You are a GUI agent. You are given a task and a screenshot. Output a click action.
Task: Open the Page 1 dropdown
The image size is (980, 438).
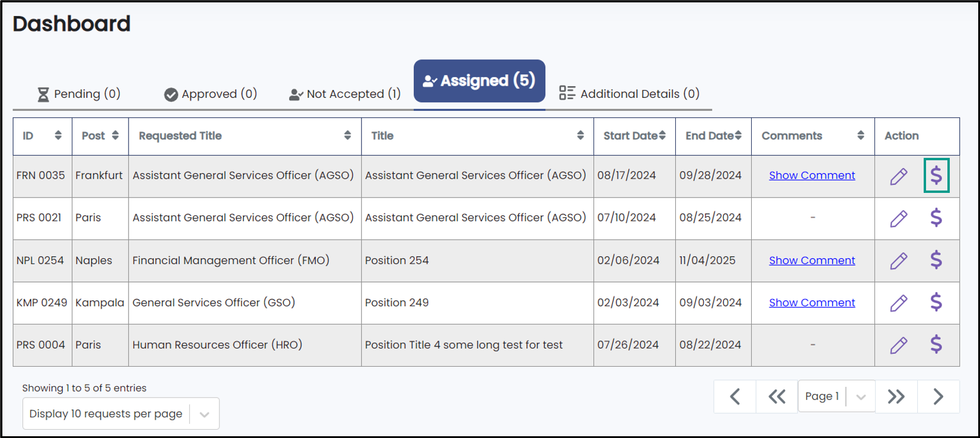point(837,396)
